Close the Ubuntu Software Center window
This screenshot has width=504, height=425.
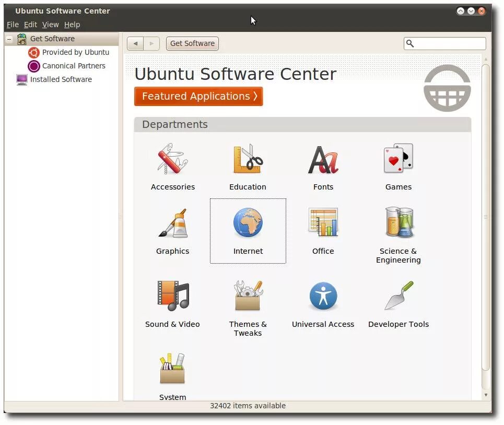point(482,11)
